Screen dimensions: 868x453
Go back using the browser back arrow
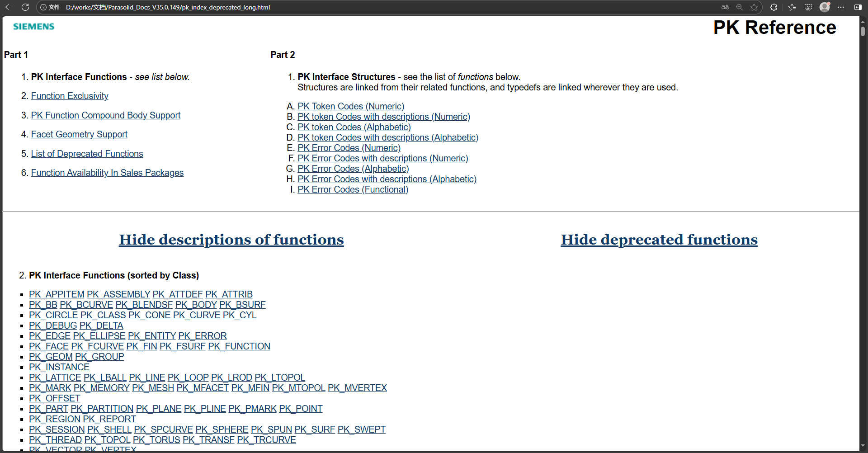(9, 7)
